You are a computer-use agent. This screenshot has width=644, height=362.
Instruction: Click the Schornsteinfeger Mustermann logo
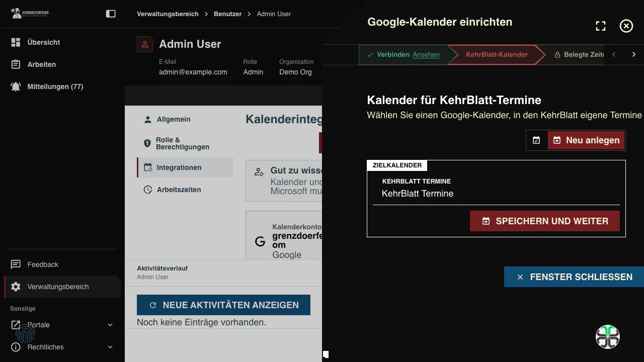(30, 14)
